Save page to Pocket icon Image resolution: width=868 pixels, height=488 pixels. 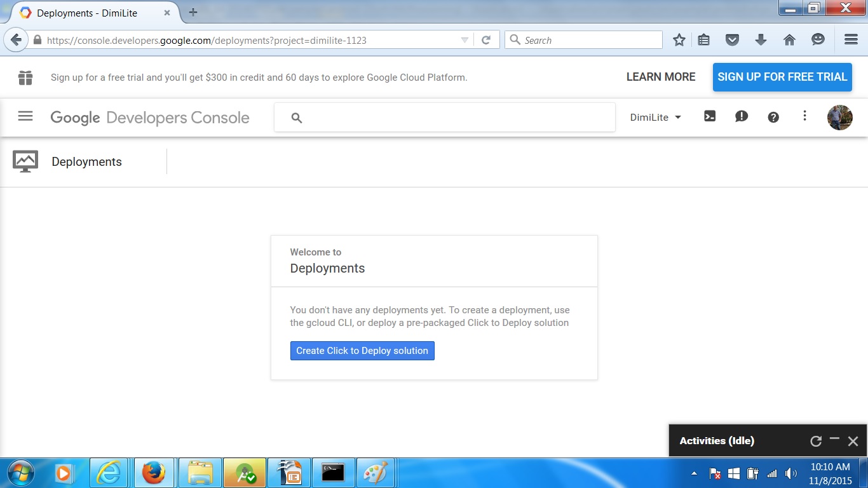(732, 40)
